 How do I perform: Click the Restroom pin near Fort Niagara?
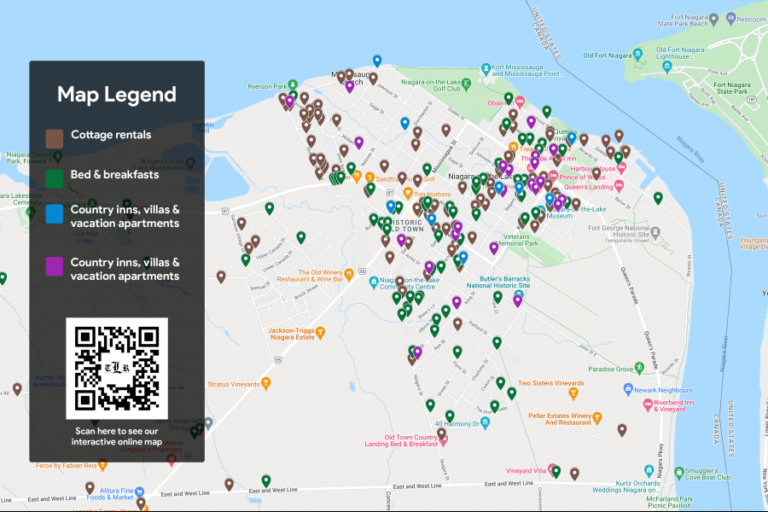[x=731, y=18]
